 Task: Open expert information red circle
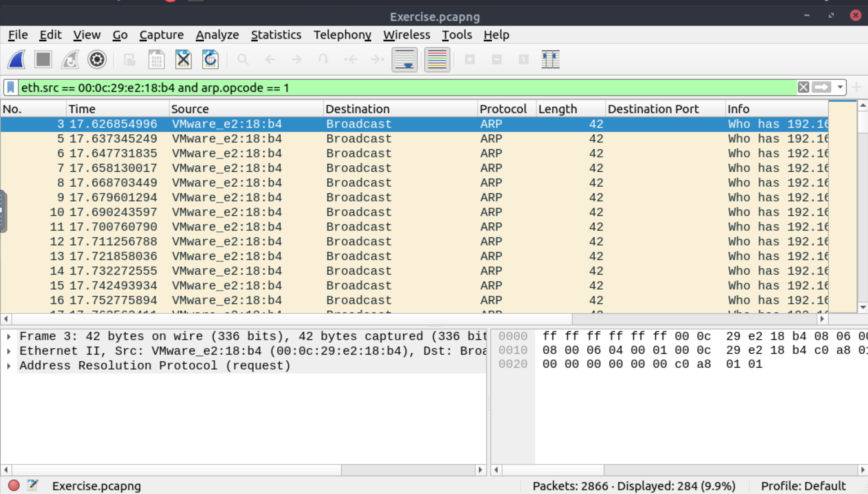14,486
